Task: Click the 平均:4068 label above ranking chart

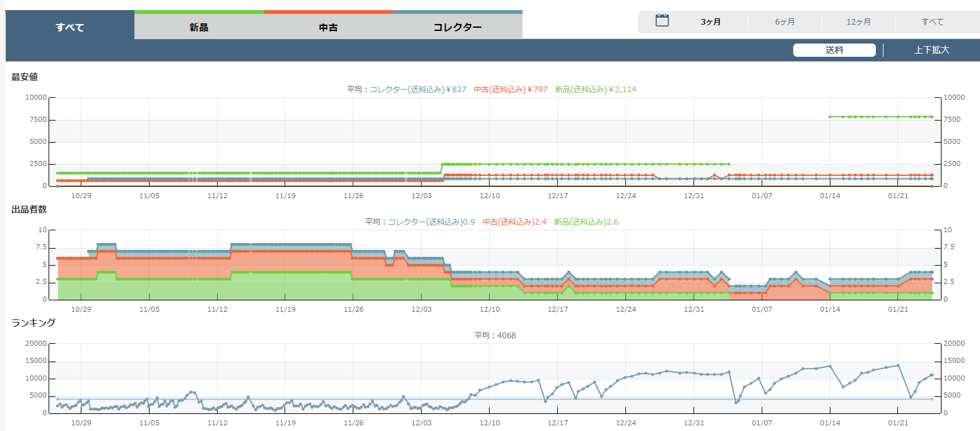Action: 495,336
